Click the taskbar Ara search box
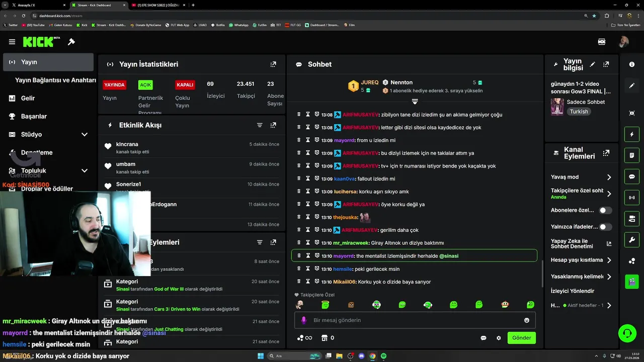 (295, 356)
